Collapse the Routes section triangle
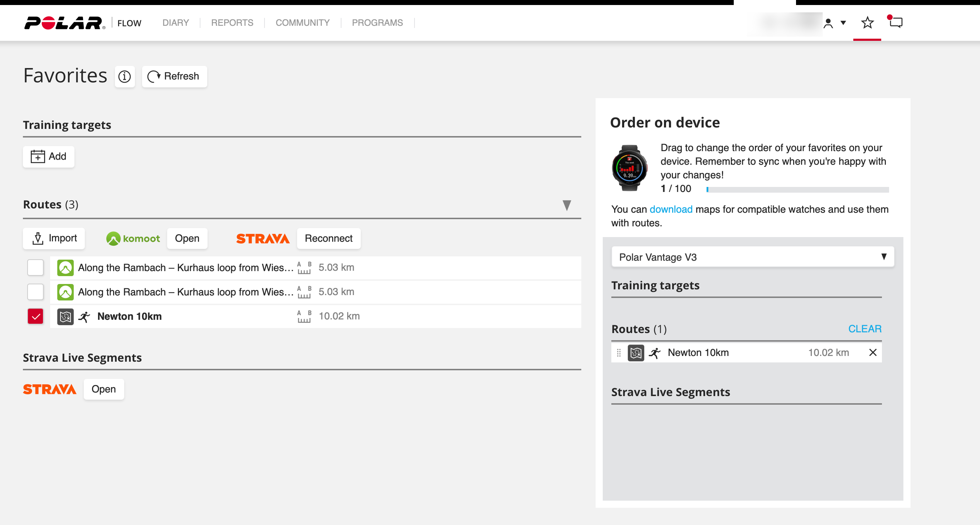 click(x=567, y=205)
